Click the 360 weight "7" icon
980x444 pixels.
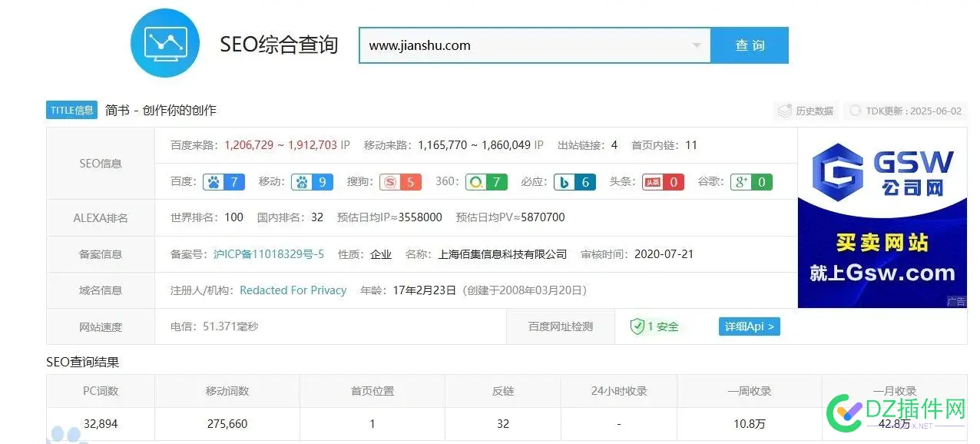pos(487,182)
